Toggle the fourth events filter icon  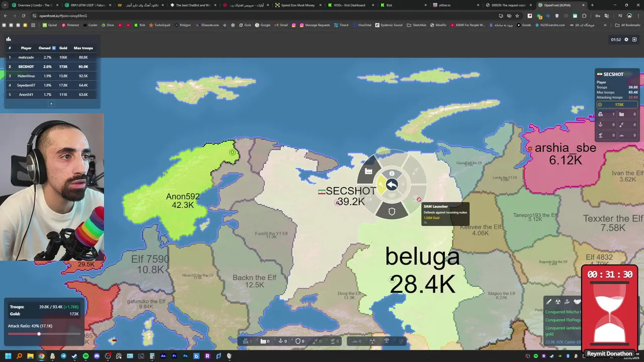577,302
